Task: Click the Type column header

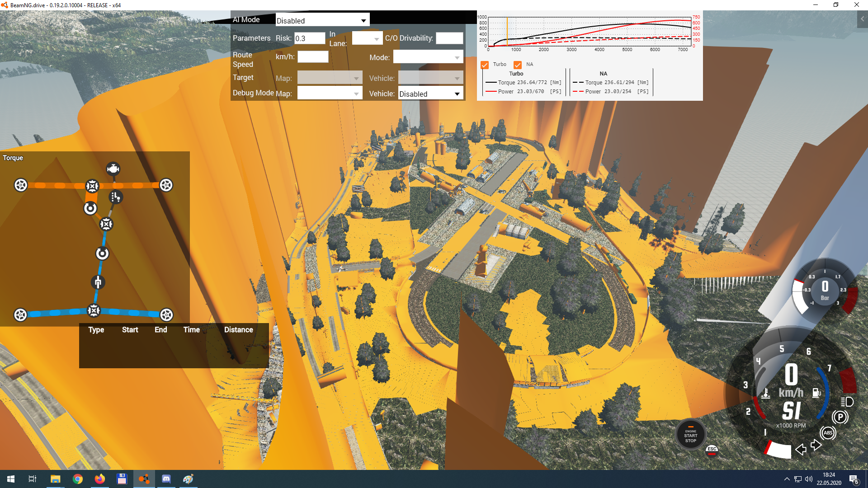Action: [96, 330]
